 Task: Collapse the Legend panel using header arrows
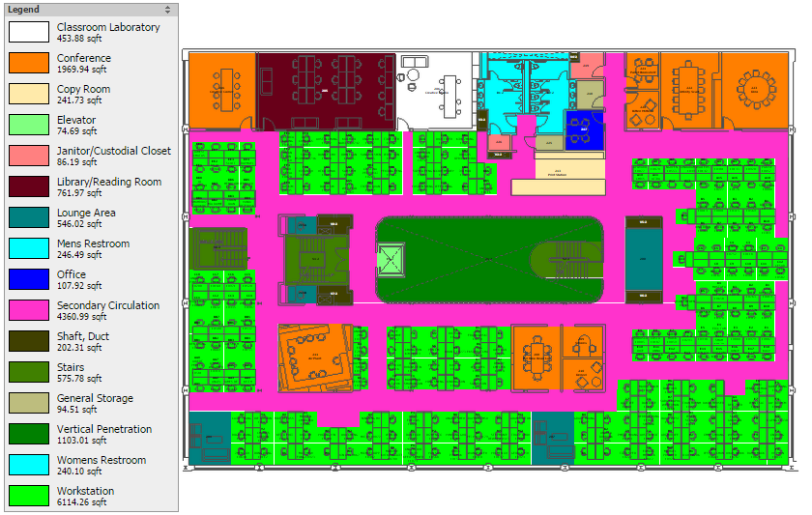pyautogui.click(x=167, y=10)
